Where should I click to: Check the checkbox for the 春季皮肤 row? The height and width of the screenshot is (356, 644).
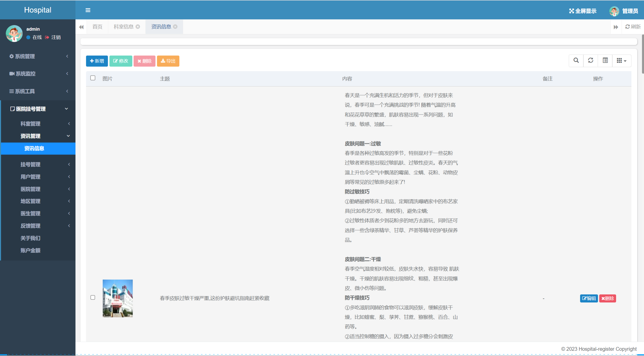pos(93,298)
